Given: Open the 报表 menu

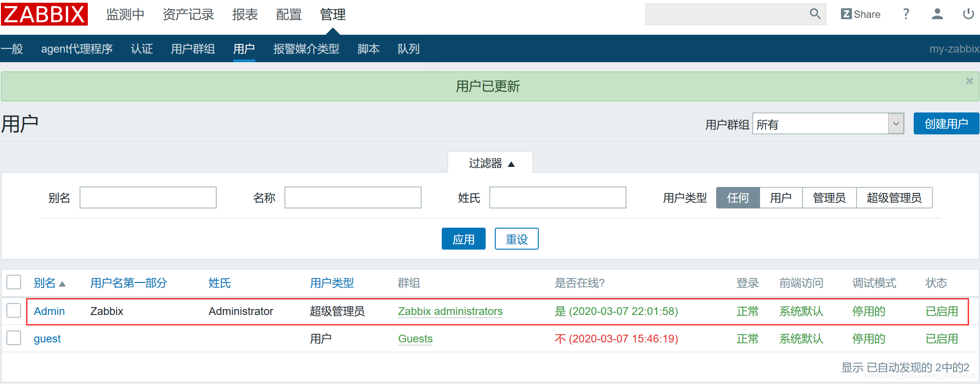Looking at the screenshot, I should [x=245, y=15].
